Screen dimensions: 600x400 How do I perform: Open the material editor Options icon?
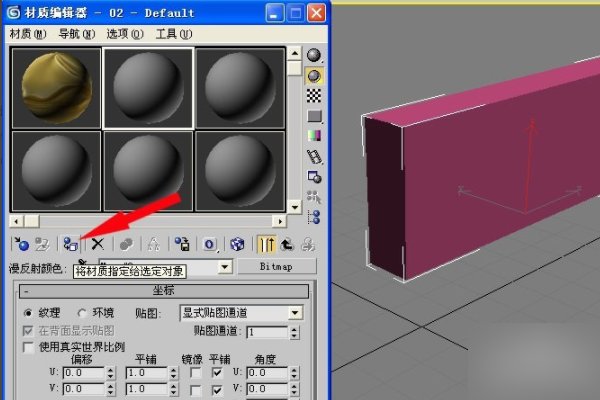[x=314, y=177]
